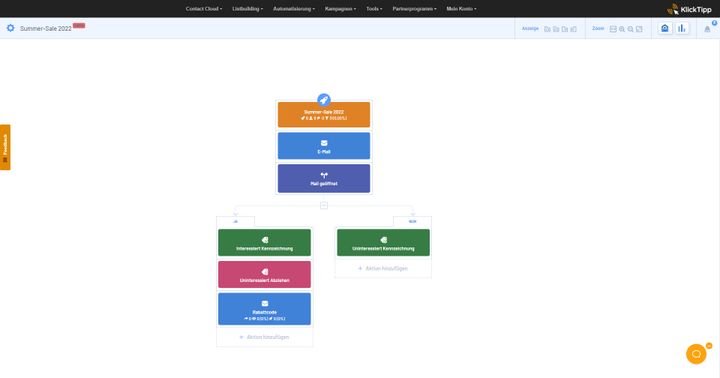Screen dimensions: 720x378
Task: Click the statistics line in the Rabattcode block
Action: tap(264, 318)
